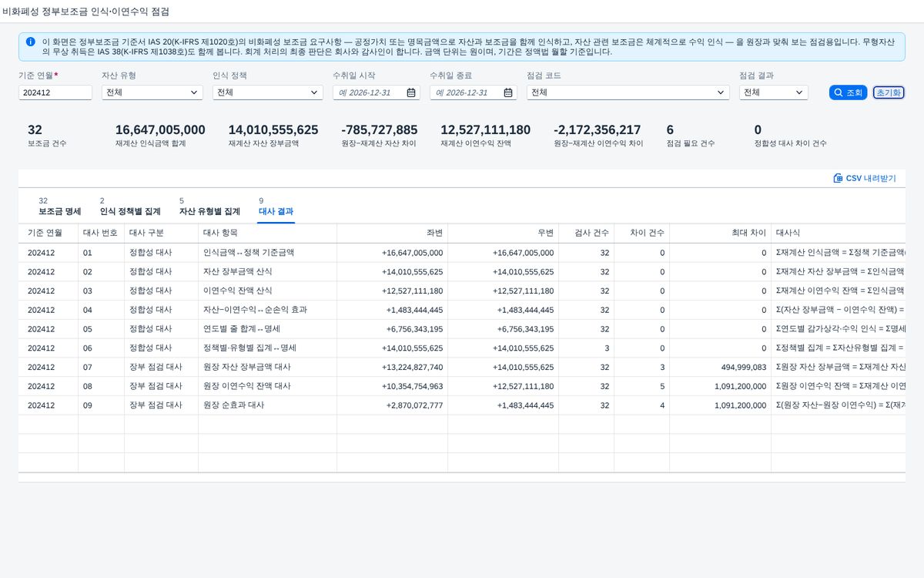Viewport: 924px width, 578px height.
Task: Click the 점검 필요 건수 KPI value 6
Action: [670, 130]
